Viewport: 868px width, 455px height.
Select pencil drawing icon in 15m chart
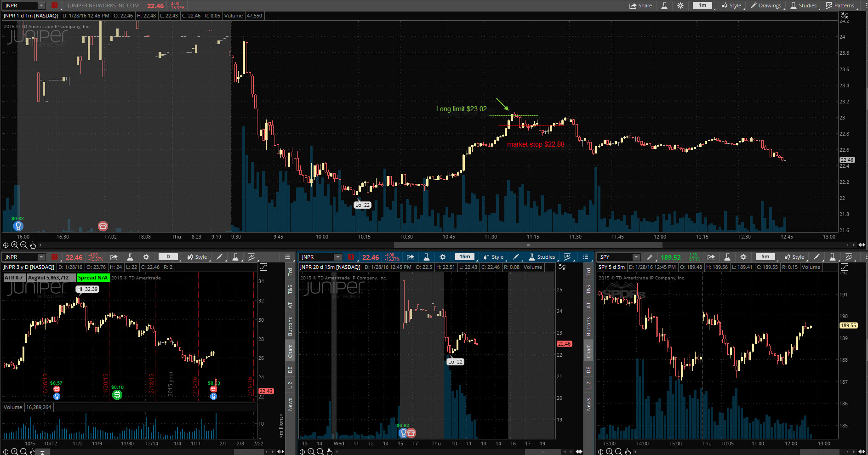point(516,257)
